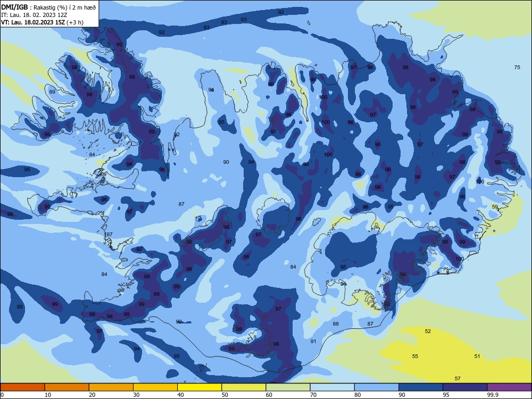This screenshot has height=399, width=532.
Task: Click the humidity value 89 on the map
Action: [x=52, y=92]
